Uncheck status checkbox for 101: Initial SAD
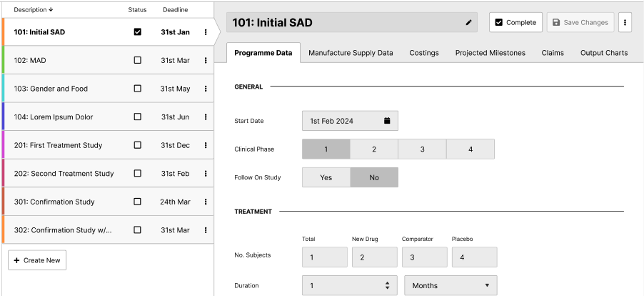This screenshot has width=644, height=296. 138,32
